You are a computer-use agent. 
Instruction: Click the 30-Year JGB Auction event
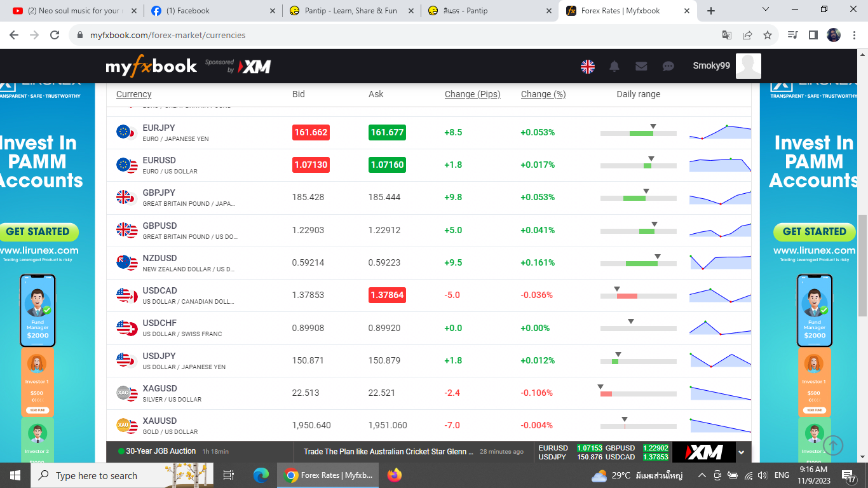(x=161, y=451)
